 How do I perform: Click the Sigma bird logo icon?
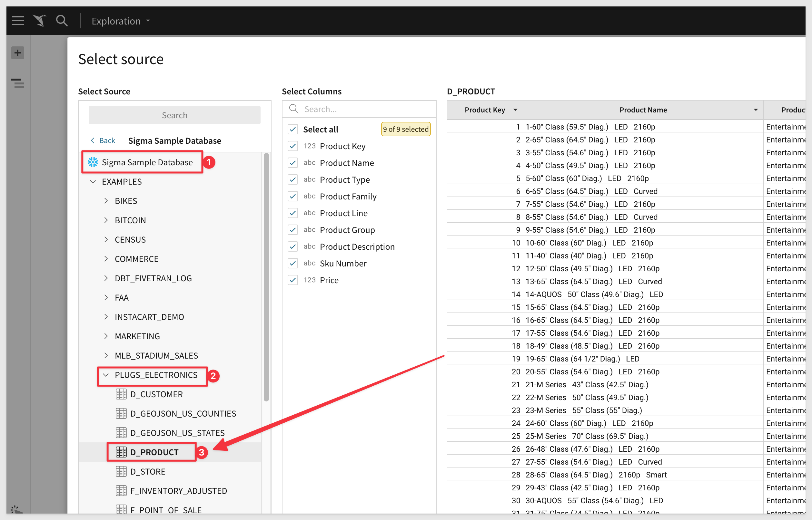[x=40, y=21]
